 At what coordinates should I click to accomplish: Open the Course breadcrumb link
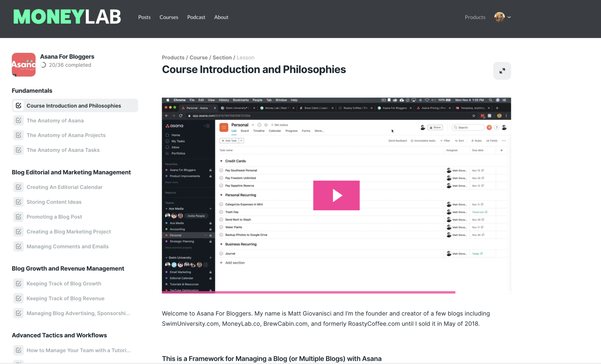[198, 57]
